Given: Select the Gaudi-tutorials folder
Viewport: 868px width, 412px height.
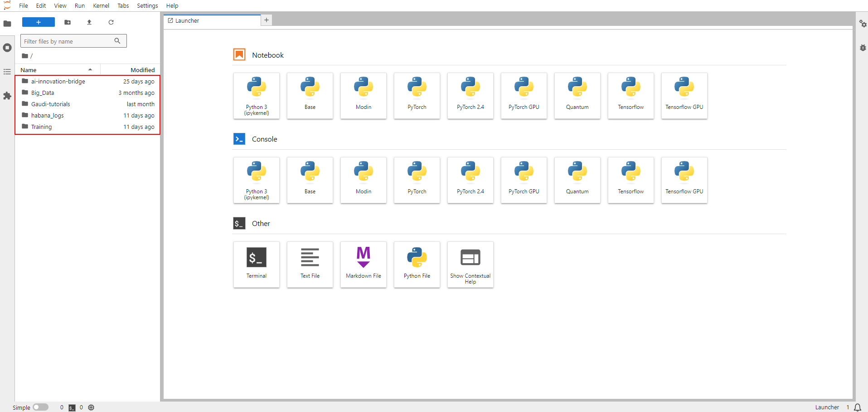Looking at the screenshot, I should coord(88,104).
